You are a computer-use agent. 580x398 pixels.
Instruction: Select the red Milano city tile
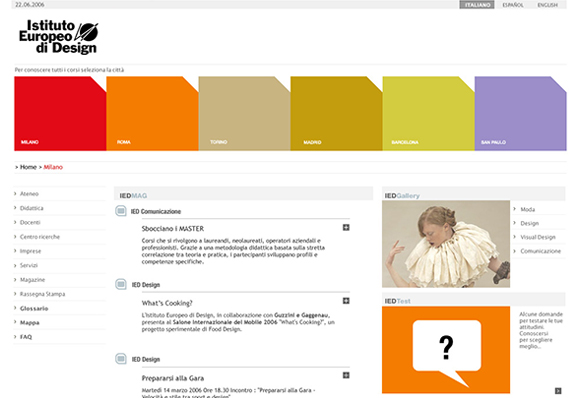click(x=60, y=114)
